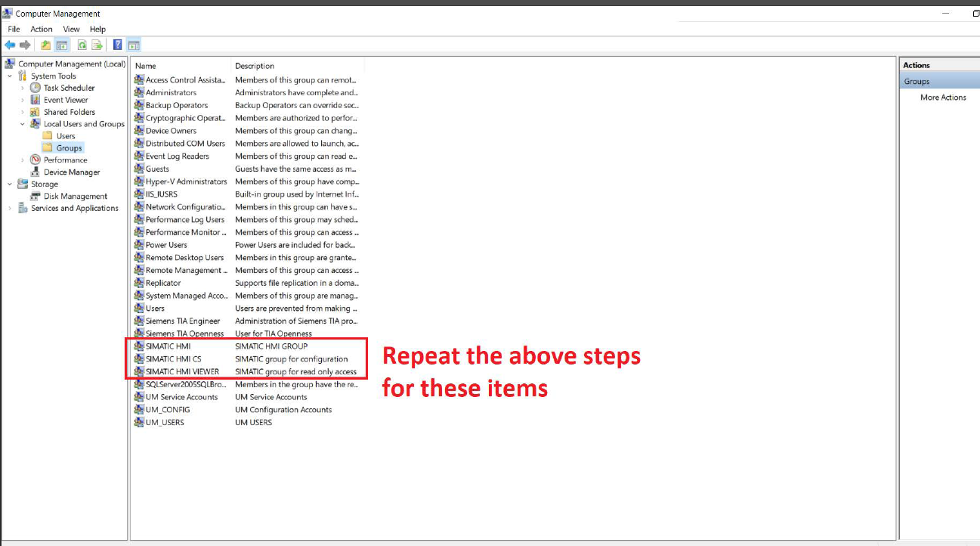Select the Hyper-V Administrators group name
This screenshot has width=980, height=546.
tap(186, 181)
